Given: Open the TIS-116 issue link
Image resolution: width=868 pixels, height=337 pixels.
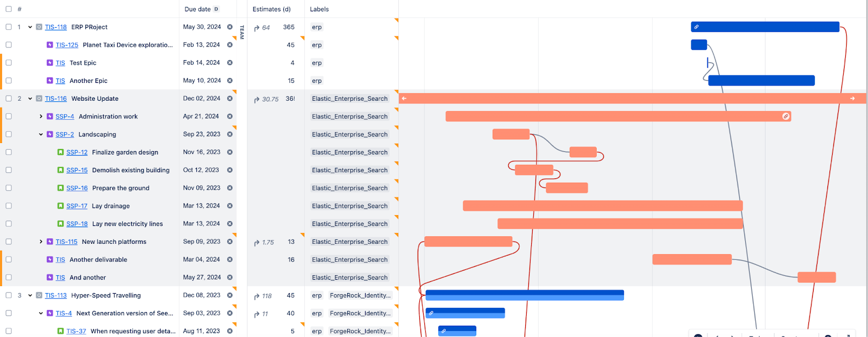Looking at the screenshot, I should (56, 99).
